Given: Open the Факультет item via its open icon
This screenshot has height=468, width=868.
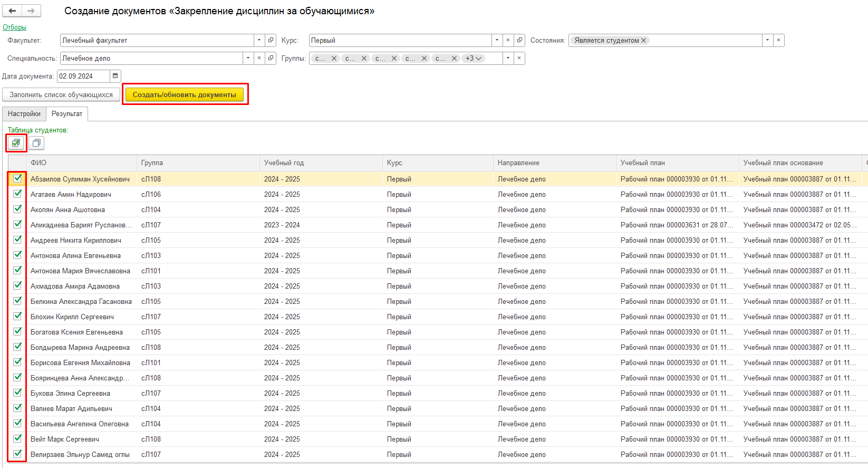Looking at the screenshot, I should [271, 40].
